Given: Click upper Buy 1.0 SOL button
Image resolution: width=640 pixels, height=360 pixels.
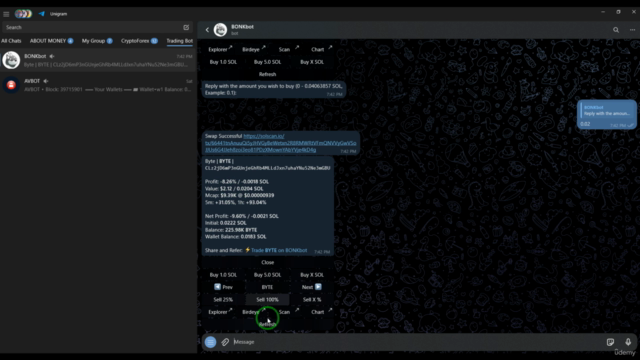Looking at the screenshot, I should coord(223,62).
